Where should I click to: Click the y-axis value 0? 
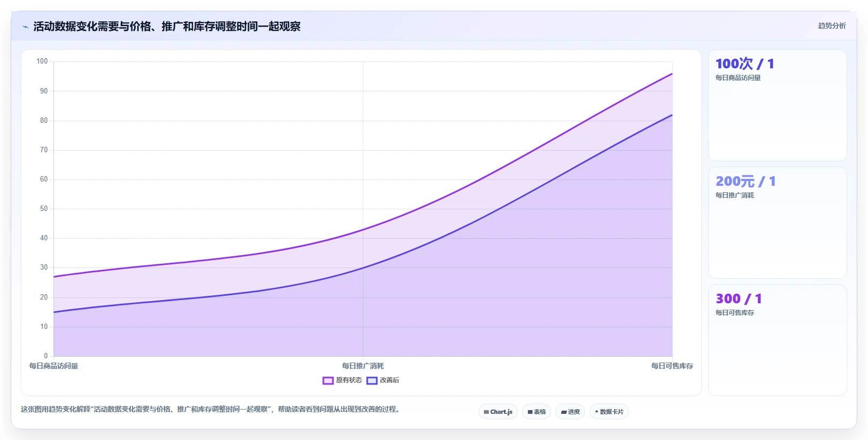(x=46, y=356)
